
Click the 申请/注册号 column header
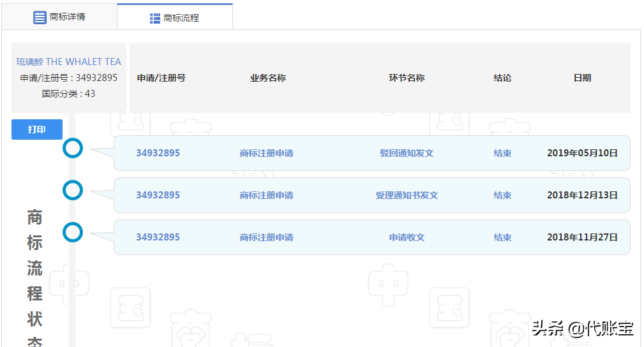click(161, 78)
